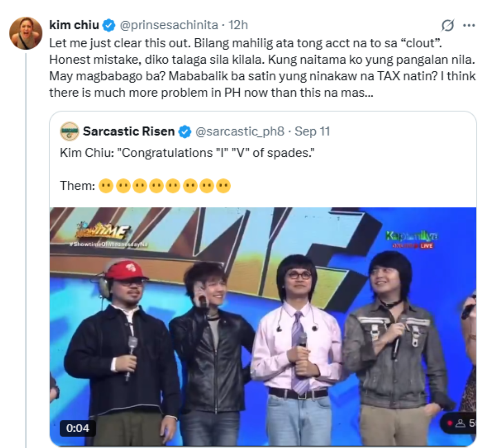The height and width of the screenshot is (448, 490).
Task: Click Sarcastic Risen's verified badge
Action: click(x=185, y=132)
